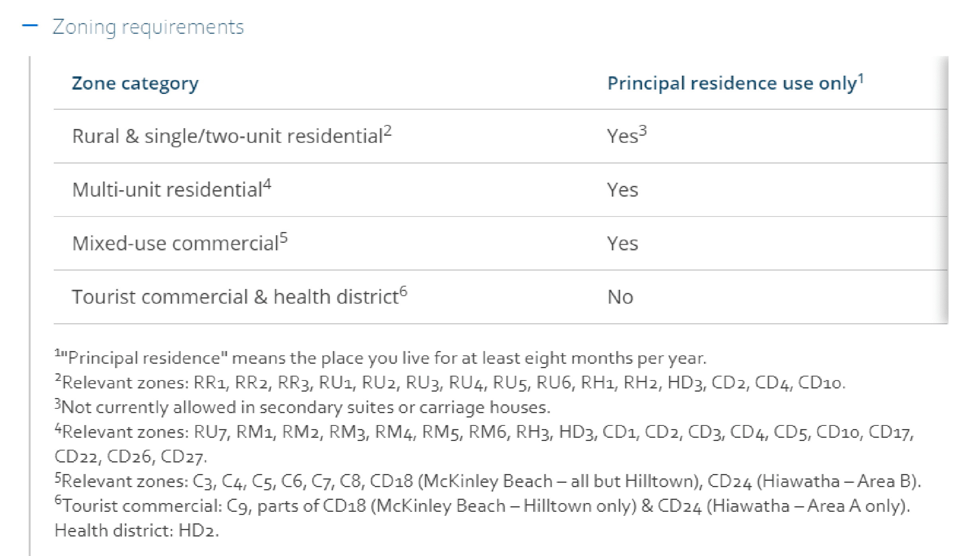Click the Health district: HD2 footnote line
This screenshot has width=980, height=556.
pyautogui.click(x=137, y=531)
